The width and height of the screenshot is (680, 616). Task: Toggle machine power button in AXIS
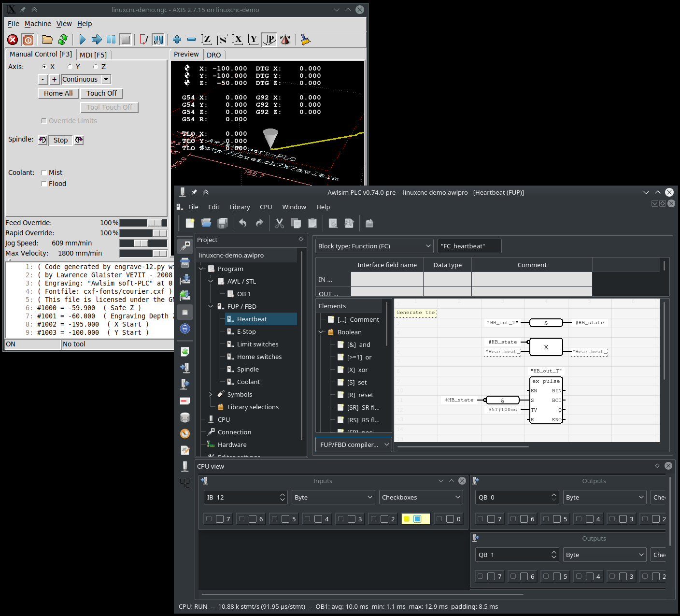[28, 40]
